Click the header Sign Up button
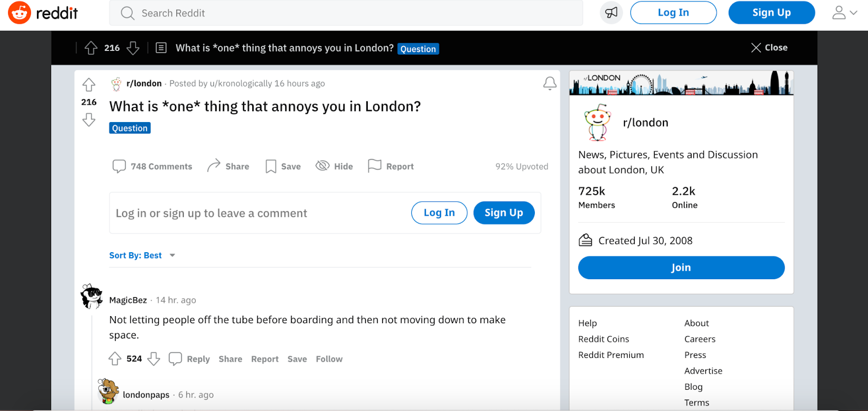Image resolution: width=868 pixels, height=411 pixels. (771, 12)
